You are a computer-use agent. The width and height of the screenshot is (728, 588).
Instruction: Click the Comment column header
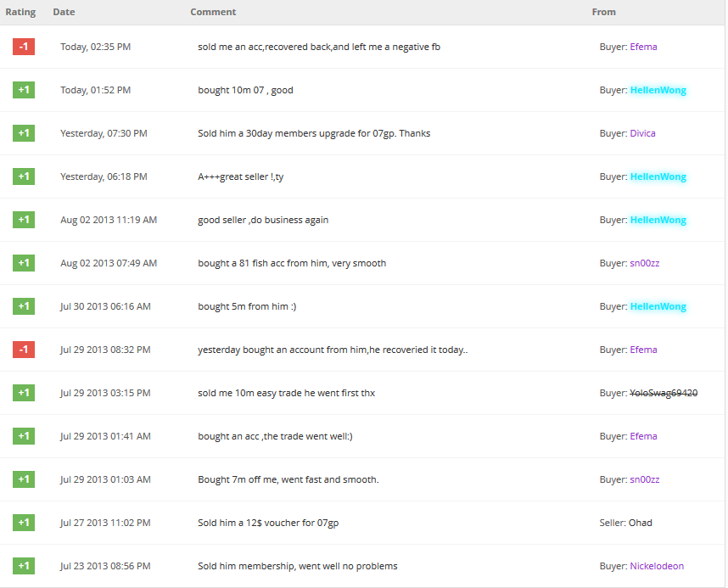click(213, 12)
